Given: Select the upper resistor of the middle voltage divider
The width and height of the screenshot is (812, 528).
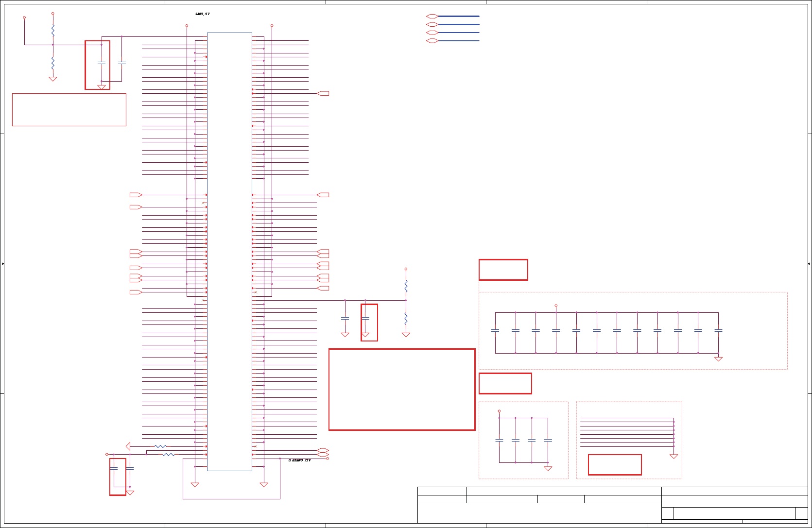Looking at the screenshot, I should point(406,286).
